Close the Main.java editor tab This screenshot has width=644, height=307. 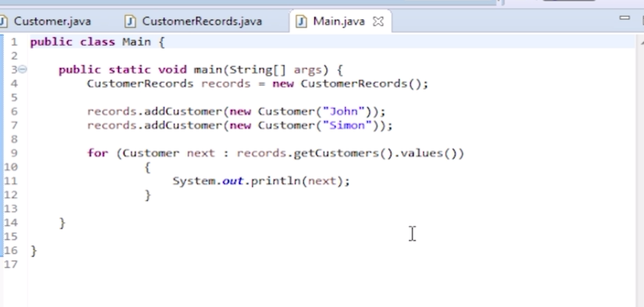click(378, 22)
